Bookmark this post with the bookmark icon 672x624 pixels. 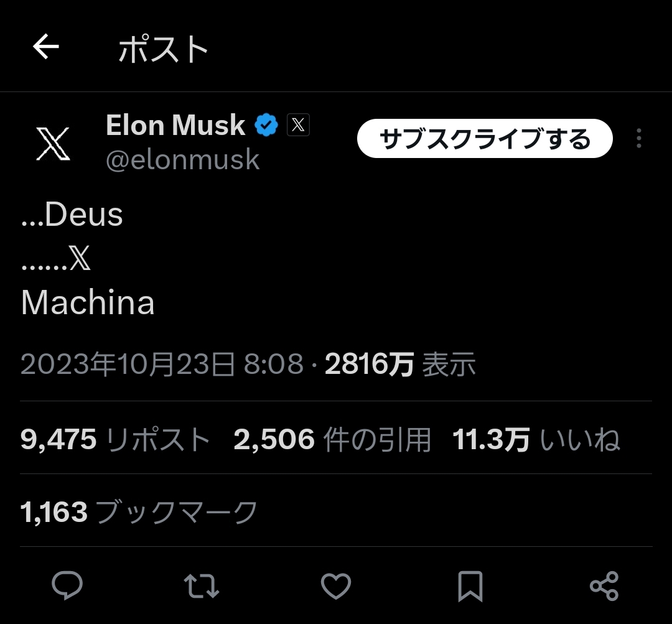click(470, 585)
